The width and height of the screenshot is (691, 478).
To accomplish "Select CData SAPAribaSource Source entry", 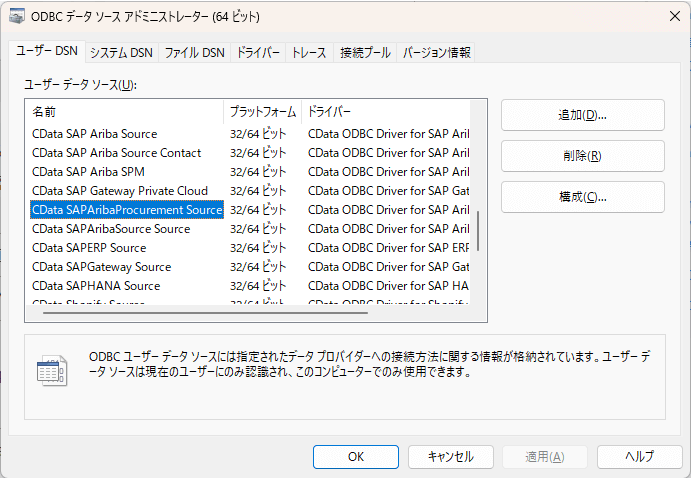I will coord(111,229).
